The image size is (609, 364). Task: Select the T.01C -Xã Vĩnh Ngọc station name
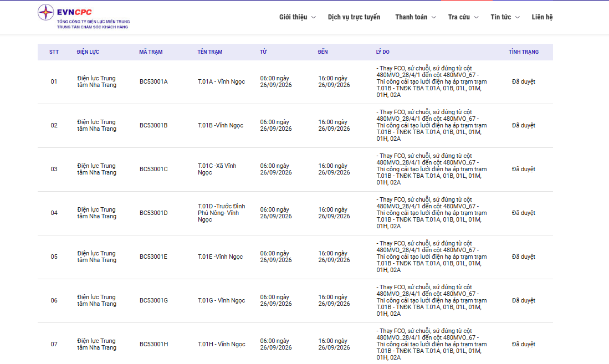coord(217,169)
